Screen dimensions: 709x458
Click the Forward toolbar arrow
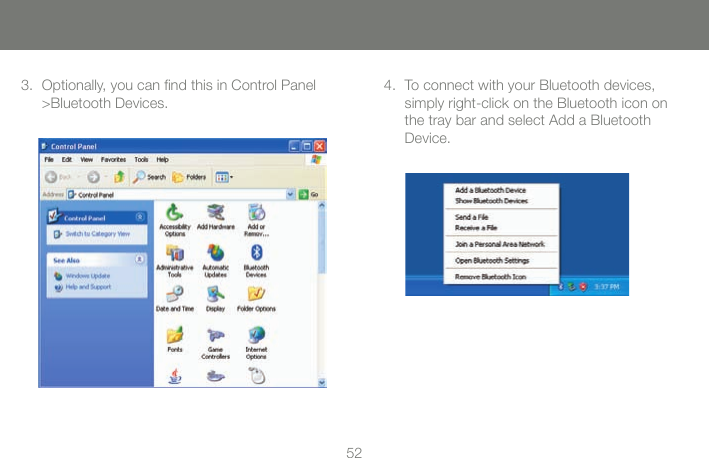93,177
